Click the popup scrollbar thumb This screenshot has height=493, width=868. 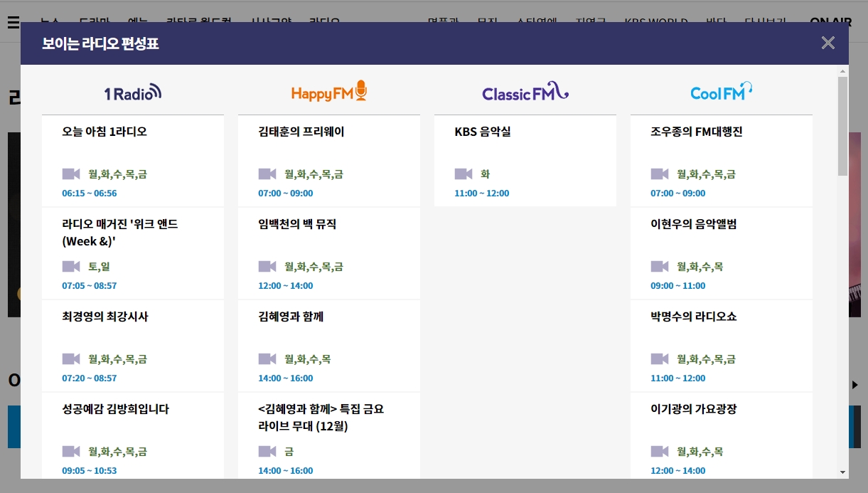pos(843,126)
